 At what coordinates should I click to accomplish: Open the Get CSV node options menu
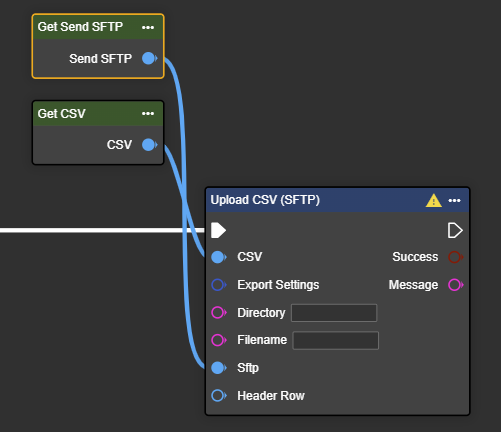(x=148, y=114)
